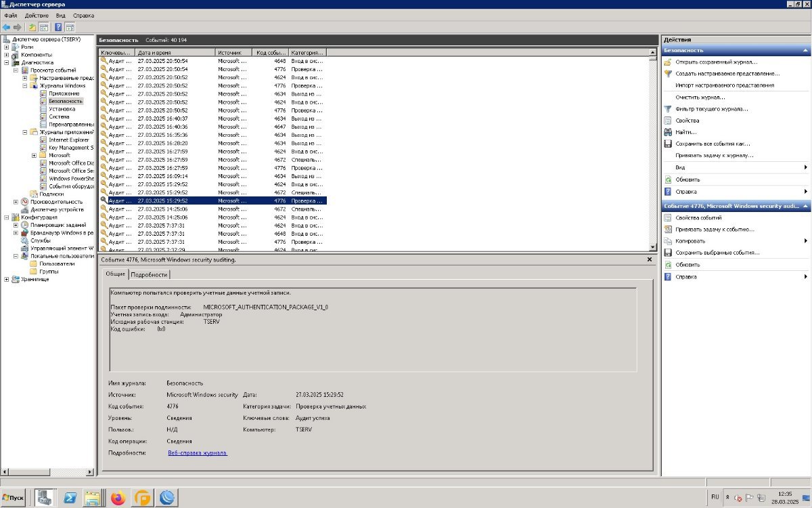The image size is (812, 508).
Task: Collapse the Просмотр событий node
Action: (x=16, y=70)
